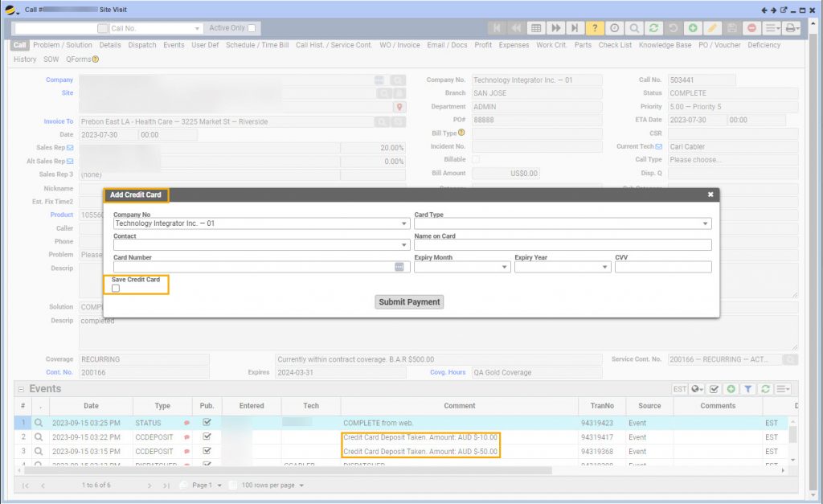Open the Expiry Year dropdown
Viewport: 823px width, 504px height.
[x=563, y=267]
